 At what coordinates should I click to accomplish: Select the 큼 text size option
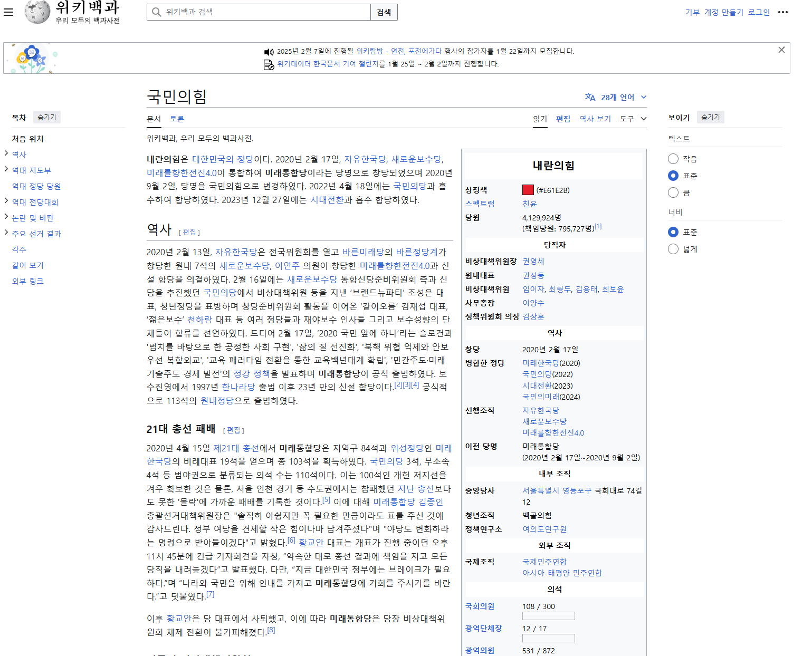click(673, 192)
